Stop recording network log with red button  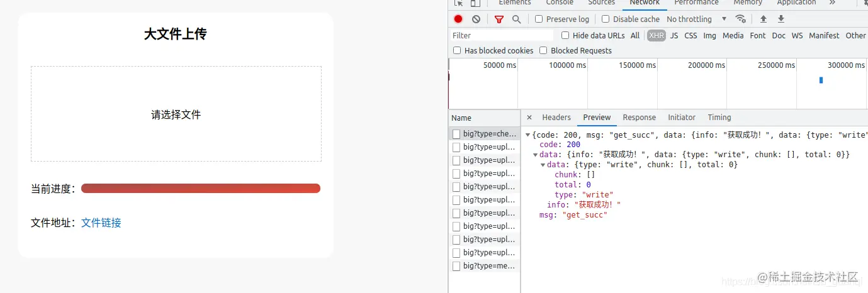458,19
